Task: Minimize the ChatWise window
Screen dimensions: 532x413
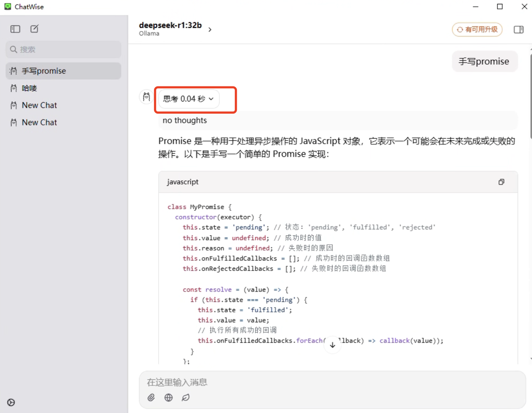Action: [x=475, y=7]
